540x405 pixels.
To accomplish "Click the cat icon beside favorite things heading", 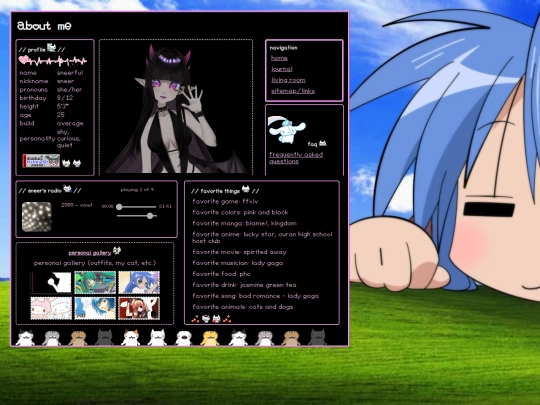I will [246, 189].
